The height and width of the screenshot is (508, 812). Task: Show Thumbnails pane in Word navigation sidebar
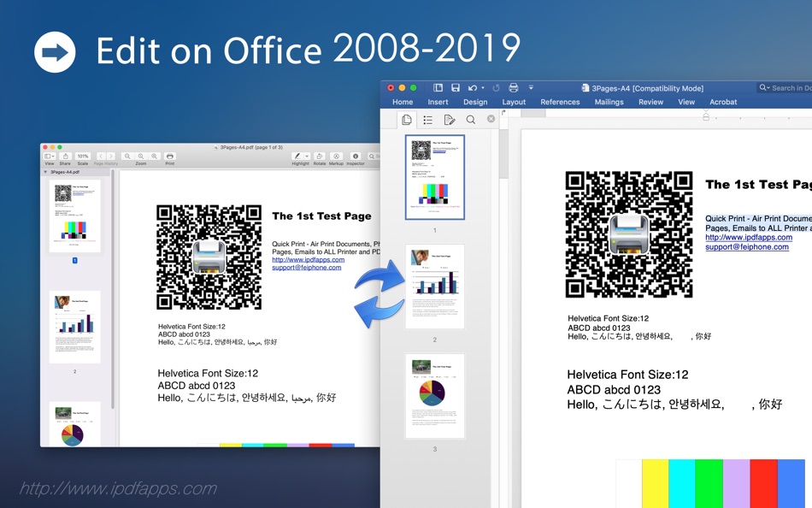point(407,120)
